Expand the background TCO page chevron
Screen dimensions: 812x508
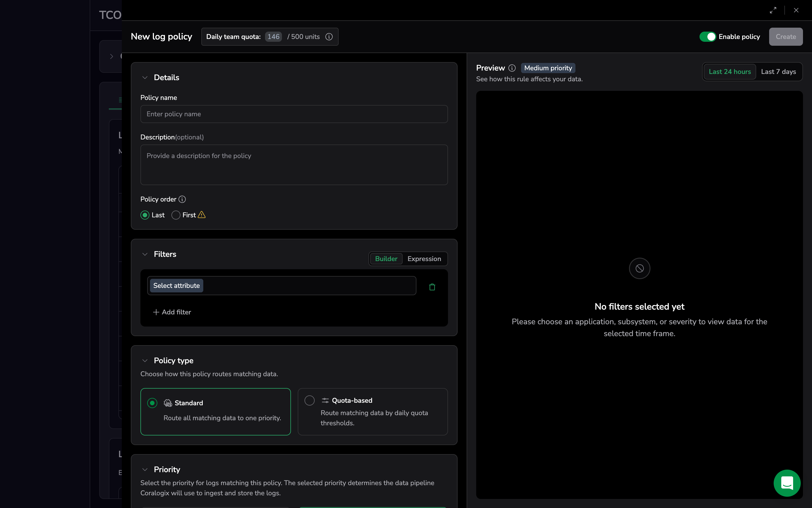click(x=112, y=56)
